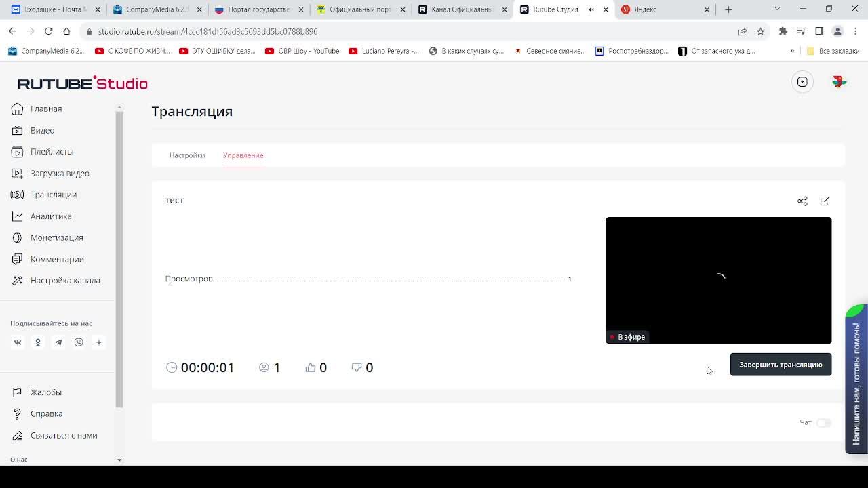Switch to the Управление tab

243,155
